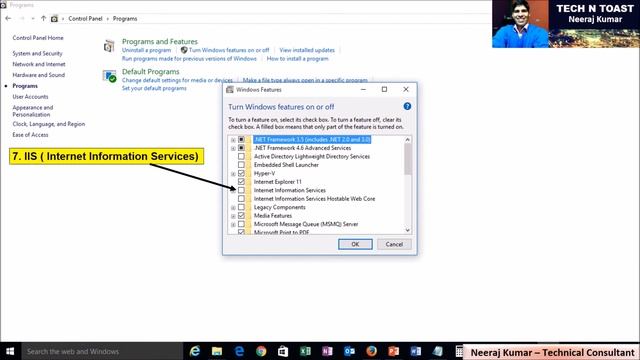Open Word from the taskbar

point(416,351)
